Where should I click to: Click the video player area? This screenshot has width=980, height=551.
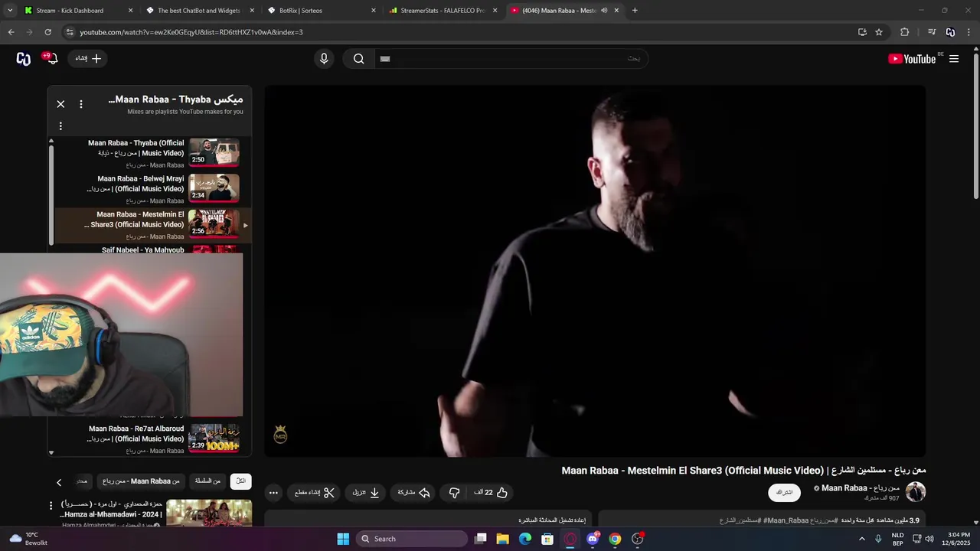click(595, 271)
